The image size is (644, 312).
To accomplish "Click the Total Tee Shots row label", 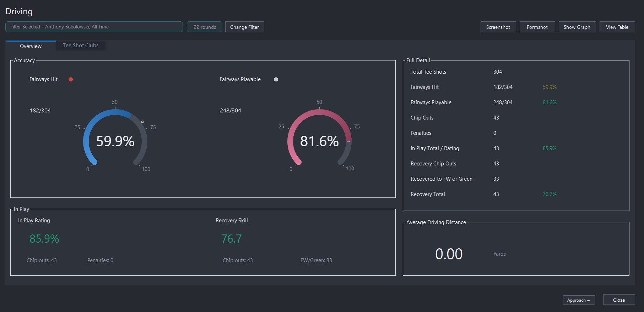I will click(428, 72).
